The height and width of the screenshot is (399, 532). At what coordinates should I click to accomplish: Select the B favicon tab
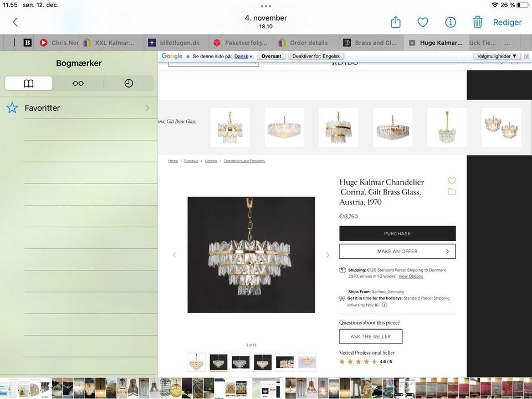pyautogui.click(x=28, y=43)
